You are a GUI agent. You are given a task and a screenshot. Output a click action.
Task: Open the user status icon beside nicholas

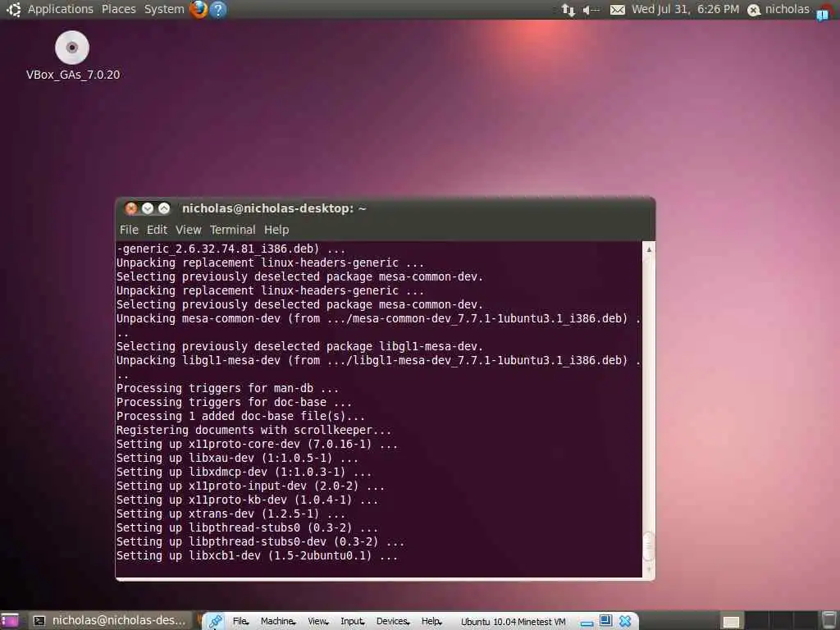754,10
